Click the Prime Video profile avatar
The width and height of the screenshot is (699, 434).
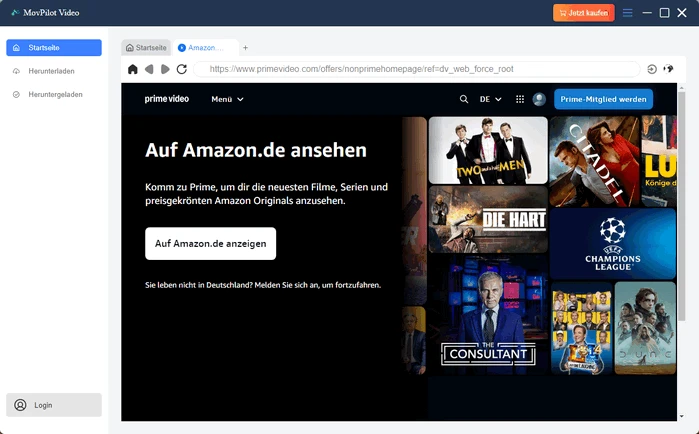[x=539, y=99]
